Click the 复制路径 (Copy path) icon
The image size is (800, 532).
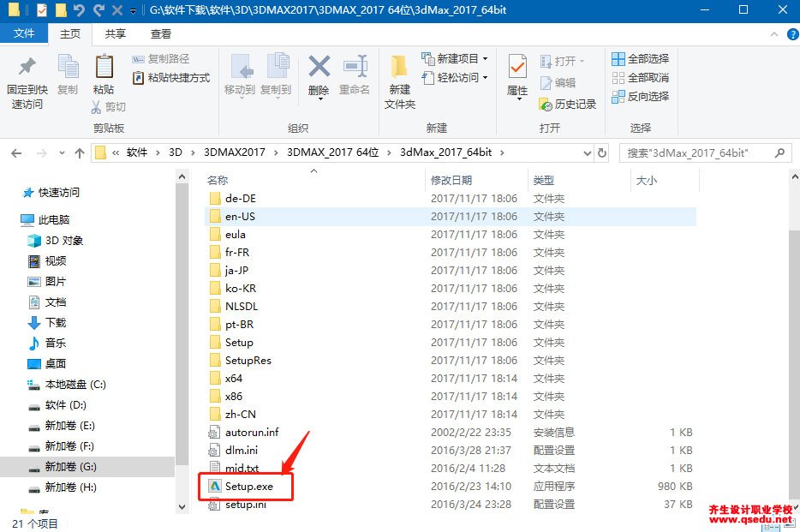click(x=159, y=59)
